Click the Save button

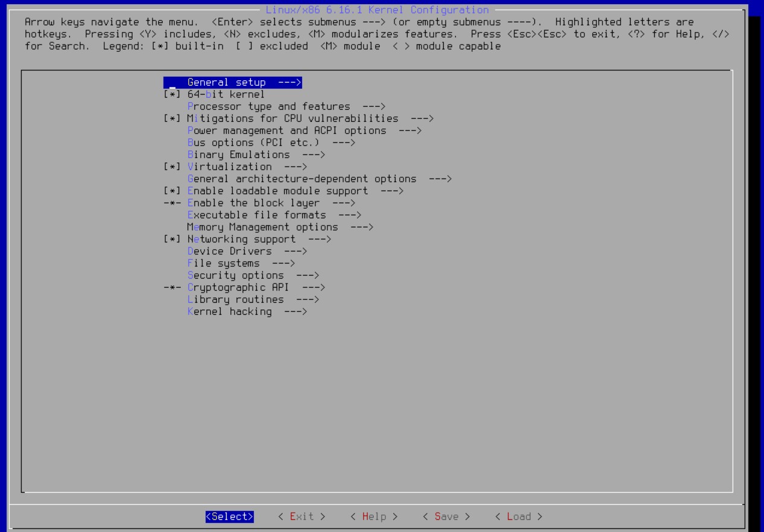pos(446,517)
